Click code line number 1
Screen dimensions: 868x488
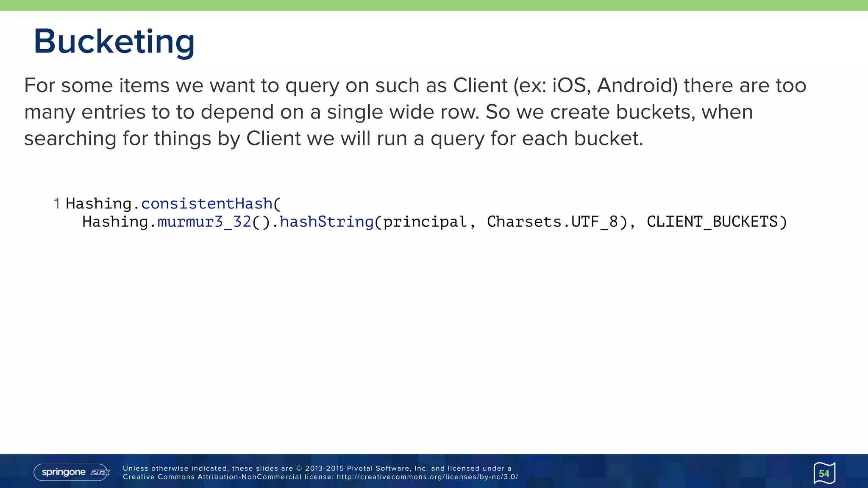pyautogui.click(x=57, y=204)
